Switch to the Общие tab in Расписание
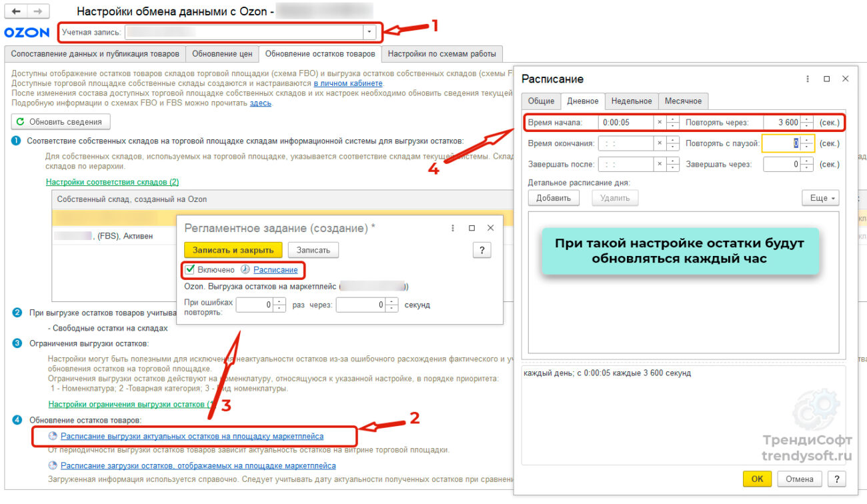 (541, 101)
